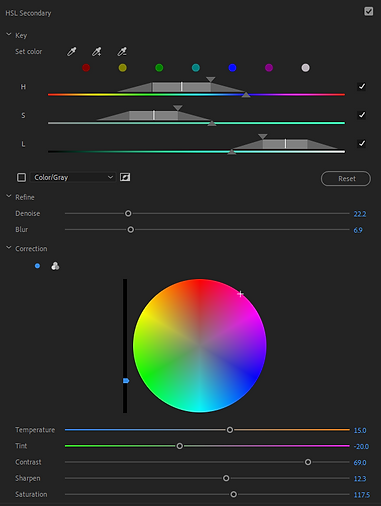Disable the HSL Secondary section checkbox
This screenshot has height=506, width=381.
coord(368,11)
